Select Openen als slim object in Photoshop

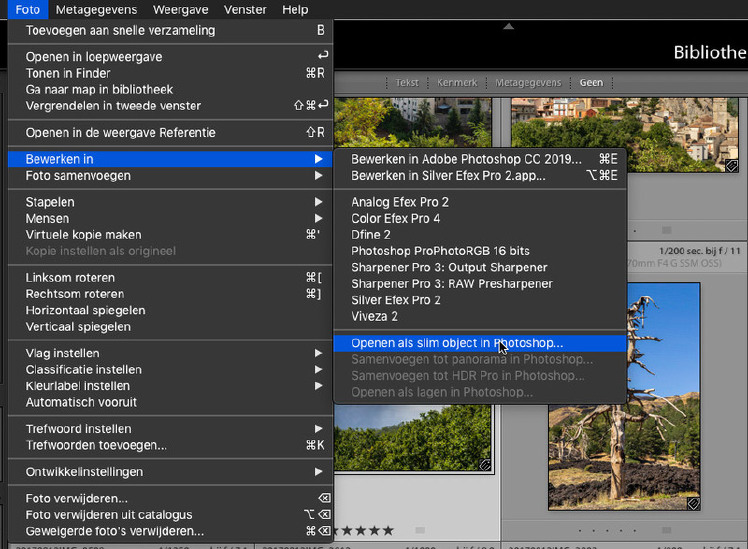480,343
